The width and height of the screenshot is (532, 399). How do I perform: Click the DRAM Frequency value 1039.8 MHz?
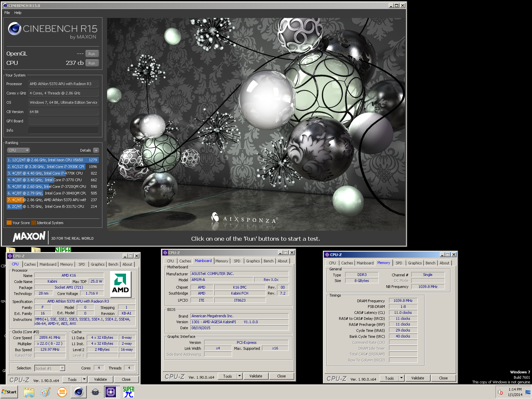coord(403,301)
